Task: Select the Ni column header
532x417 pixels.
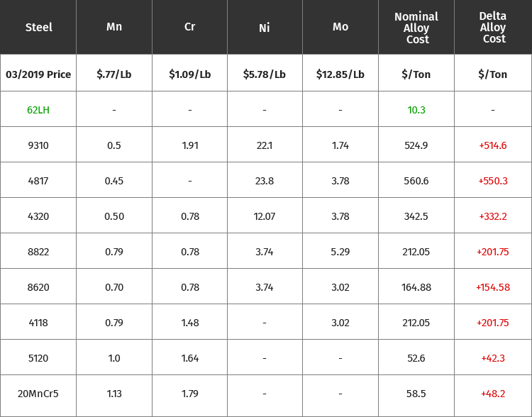Action: [265, 28]
